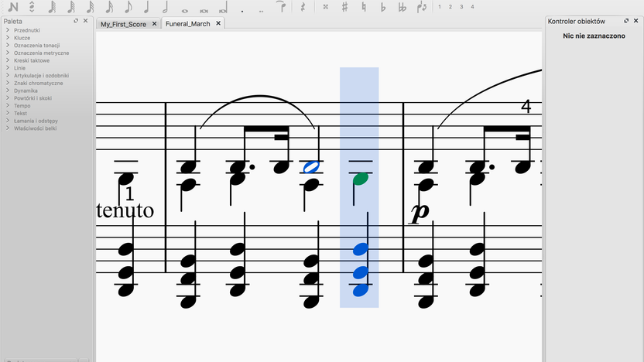Click flip stem direction icon
644x362 pixels.
point(421,7)
